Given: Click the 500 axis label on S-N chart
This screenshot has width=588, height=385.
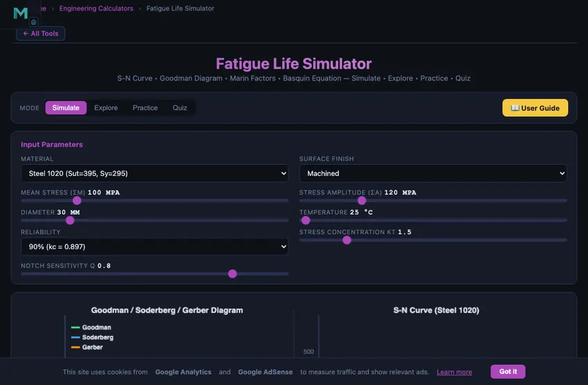Looking at the screenshot, I should 309,352.
